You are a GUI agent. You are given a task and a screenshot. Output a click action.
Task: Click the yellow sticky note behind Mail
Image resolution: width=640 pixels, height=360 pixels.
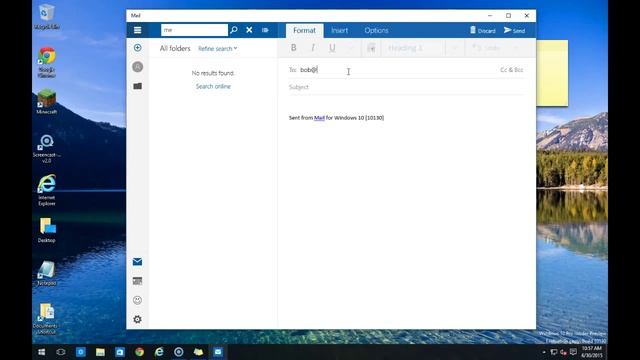[x=552, y=73]
